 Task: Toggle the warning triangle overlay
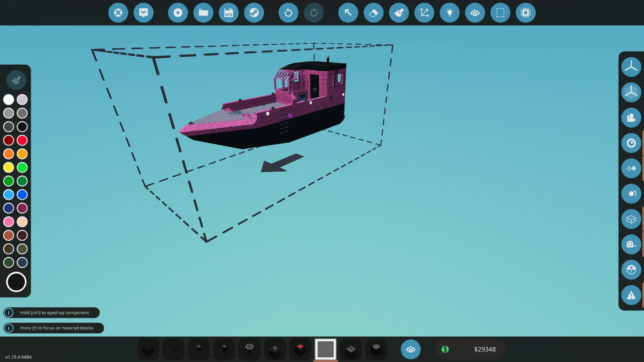click(x=631, y=295)
